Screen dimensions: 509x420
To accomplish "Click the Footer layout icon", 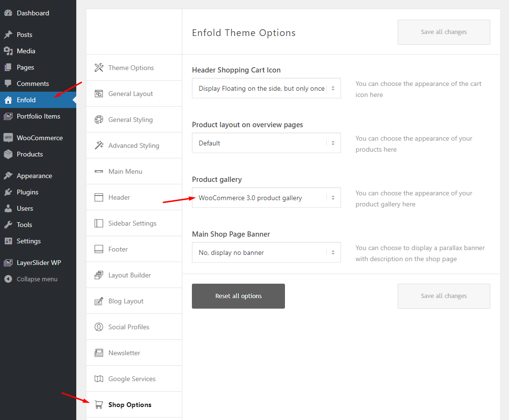I will [x=99, y=249].
